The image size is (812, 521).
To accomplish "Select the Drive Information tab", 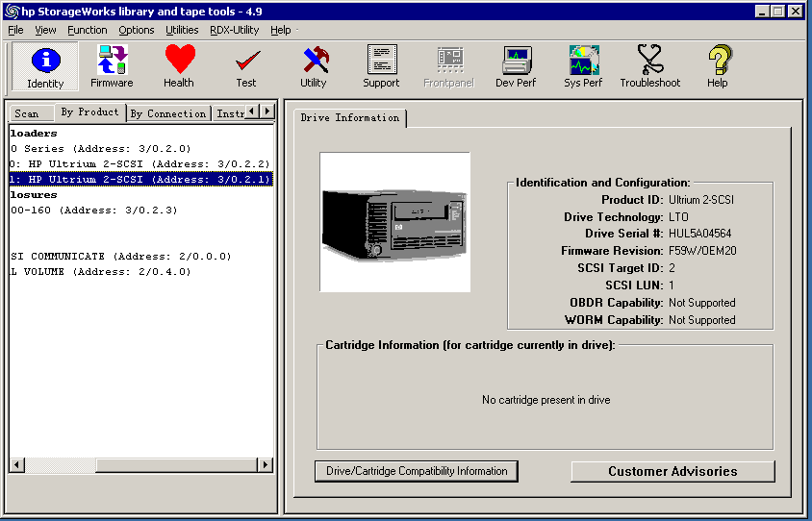I will (x=350, y=118).
